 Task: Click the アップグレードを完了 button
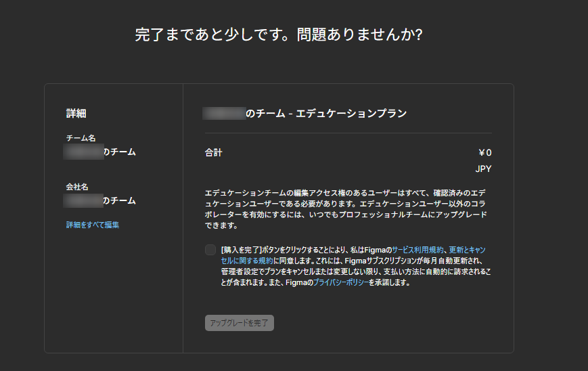(x=240, y=323)
